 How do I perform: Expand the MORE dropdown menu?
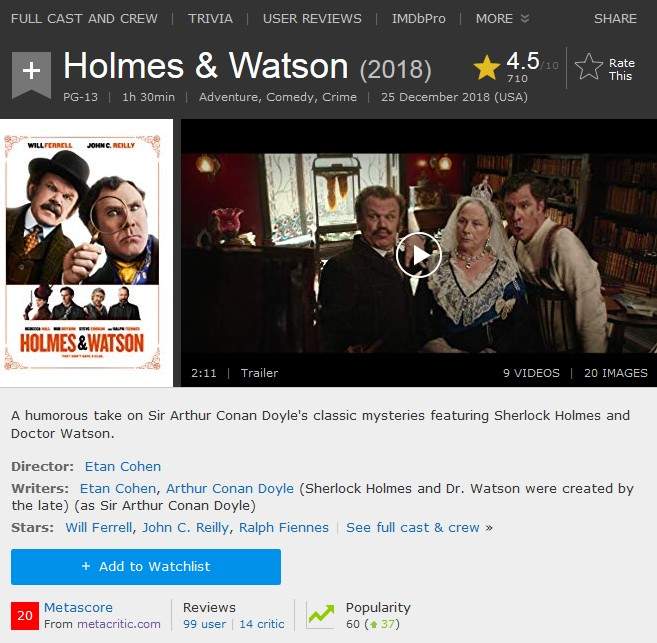pyautogui.click(x=502, y=18)
